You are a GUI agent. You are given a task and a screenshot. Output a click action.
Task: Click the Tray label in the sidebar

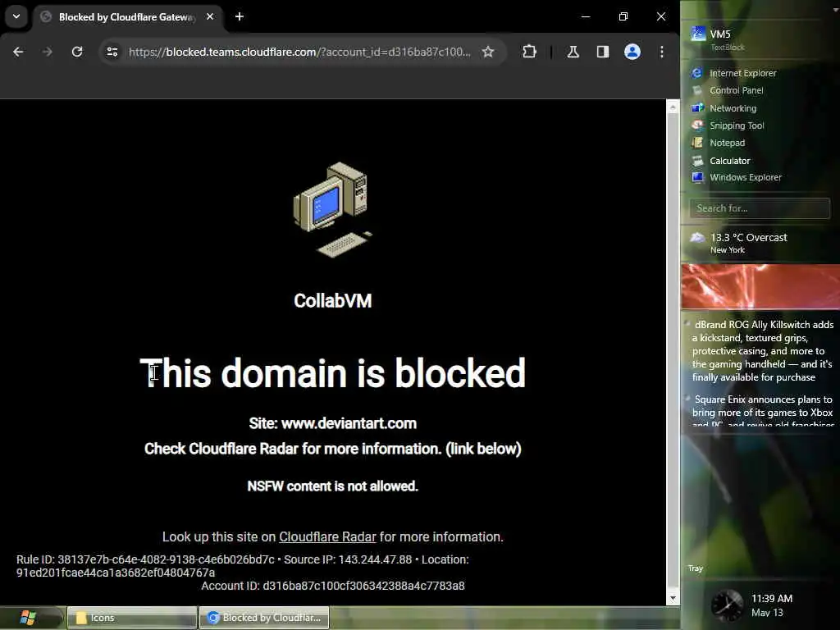click(696, 568)
